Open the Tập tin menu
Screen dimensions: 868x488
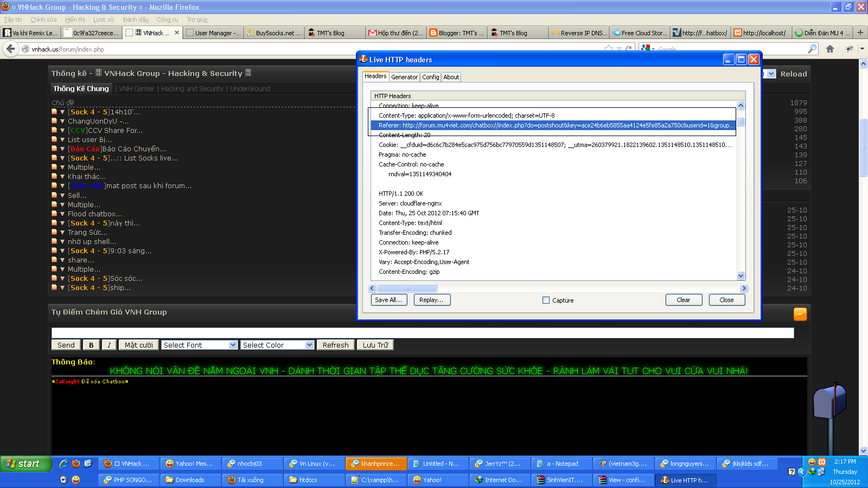click(13, 20)
